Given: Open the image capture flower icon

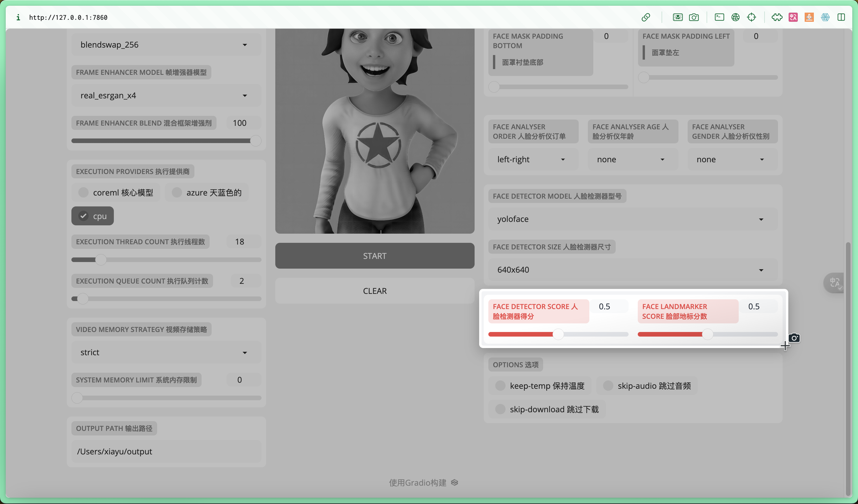Looking at the screenshot, I should [678, 17].
